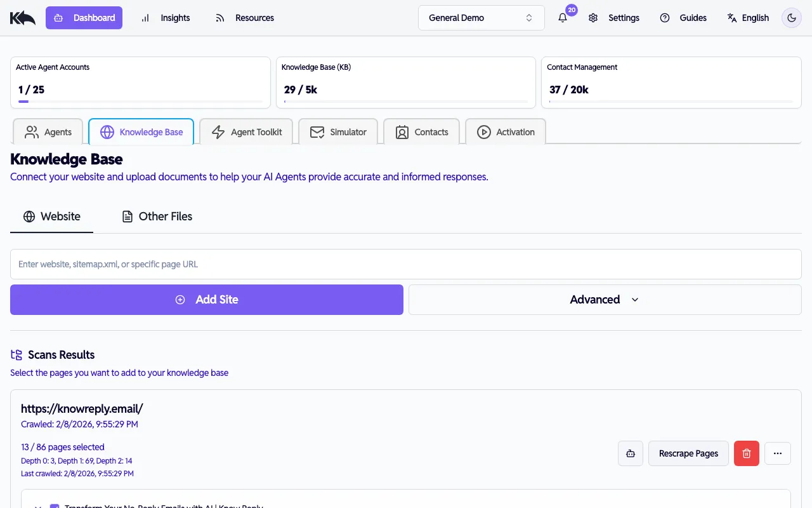Click the robot icon beside Rescrape Pages

pyautogui.click(x=630, y=453)
